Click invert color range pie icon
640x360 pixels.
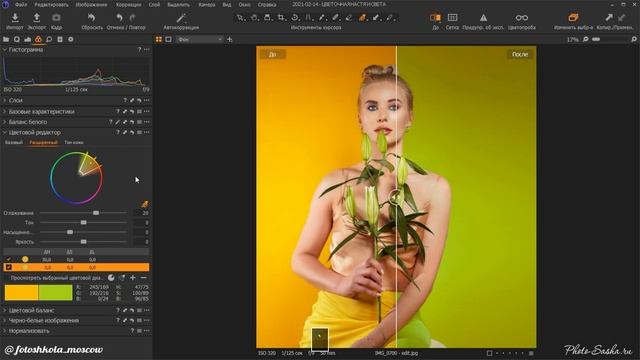111,278
